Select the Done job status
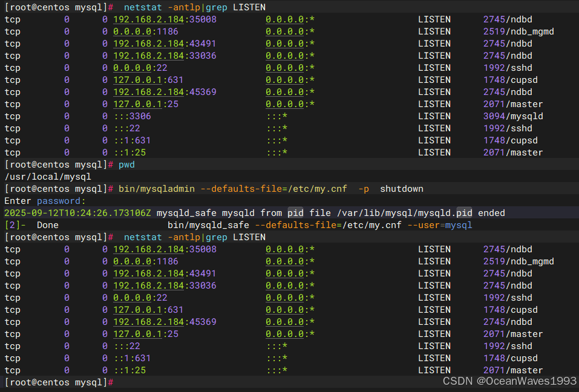 [48, 225]
